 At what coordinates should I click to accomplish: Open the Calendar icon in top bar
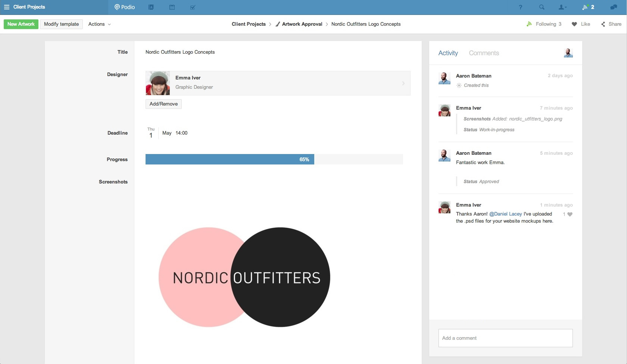click(x=172, y=7)
